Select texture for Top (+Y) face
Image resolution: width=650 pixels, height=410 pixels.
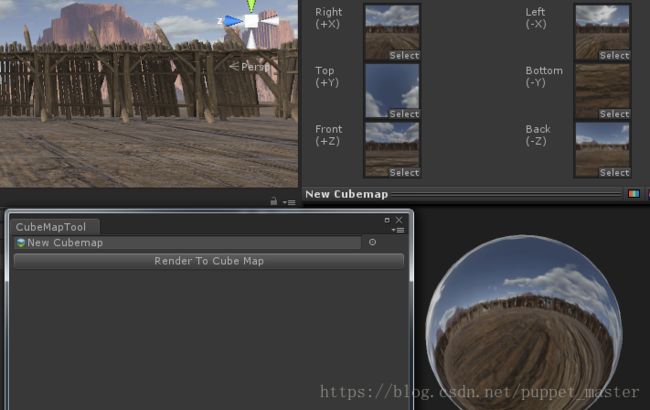(404, 114)
